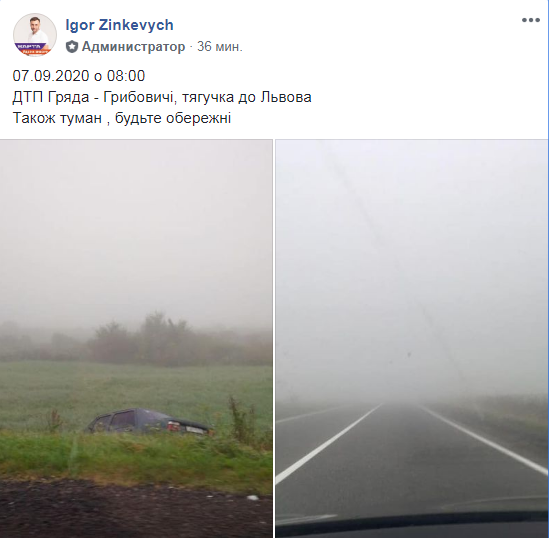
Task: Open the post via 36 мин. timestamp
Action: [x=220, y=47]
